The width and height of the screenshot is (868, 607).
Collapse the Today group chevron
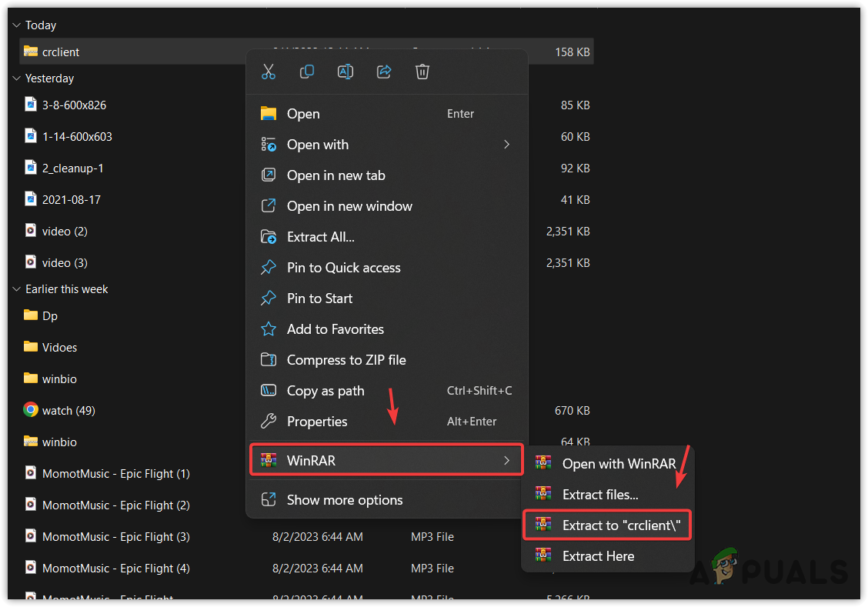15,25
